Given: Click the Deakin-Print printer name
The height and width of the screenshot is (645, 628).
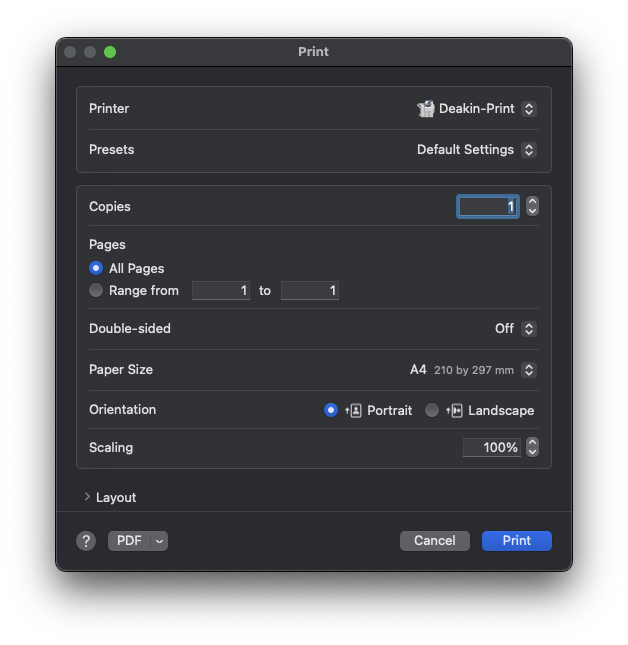Looking at the screenshot, I should pos(477,109).
